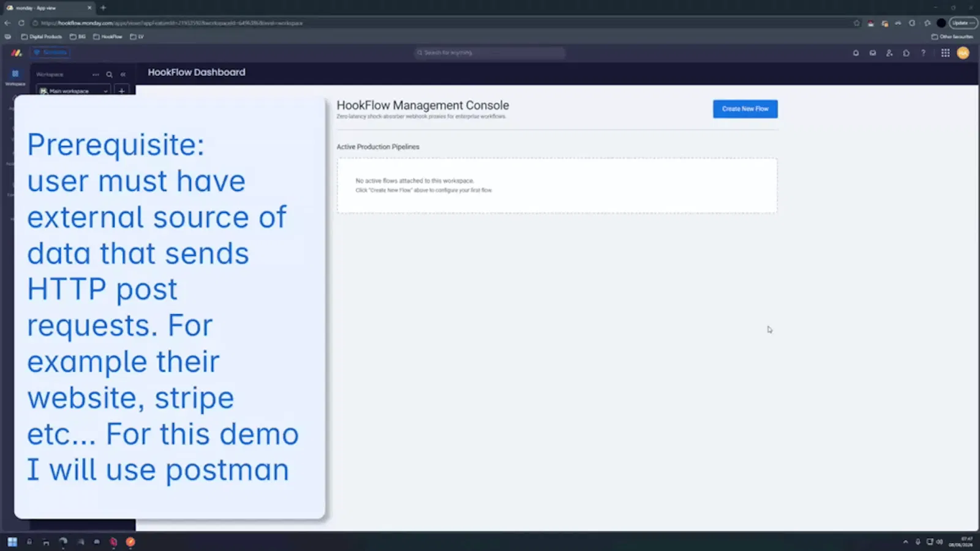Viewport: 980px width, 551px height.
Task: Open the Digital Products bookmark folder
Action: point(42,37)
